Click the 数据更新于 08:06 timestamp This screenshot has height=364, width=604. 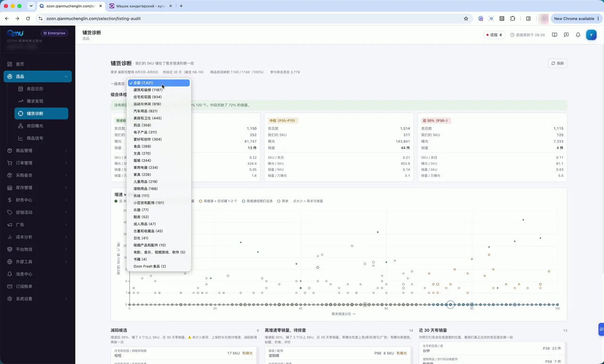coord(528,35)
